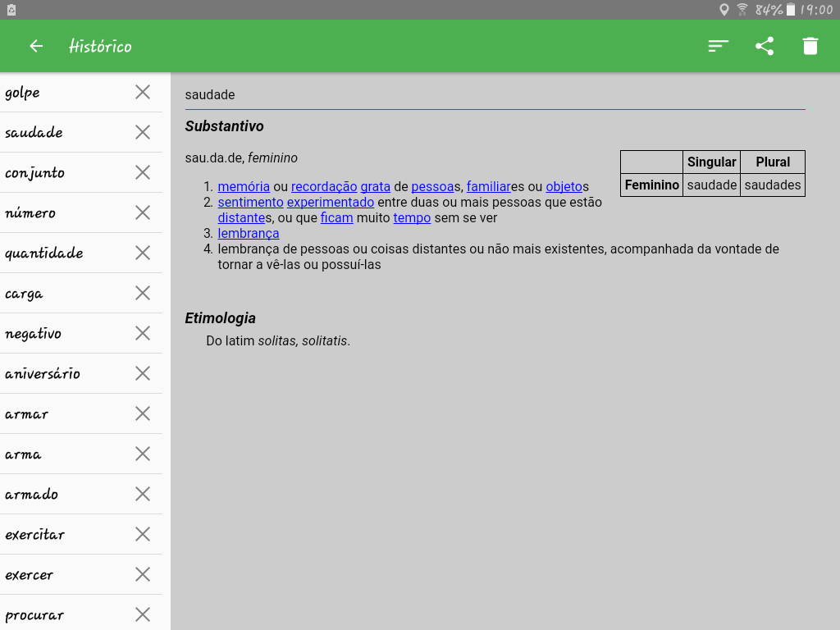Tap the share icon in toolbar

pos(765,46)
